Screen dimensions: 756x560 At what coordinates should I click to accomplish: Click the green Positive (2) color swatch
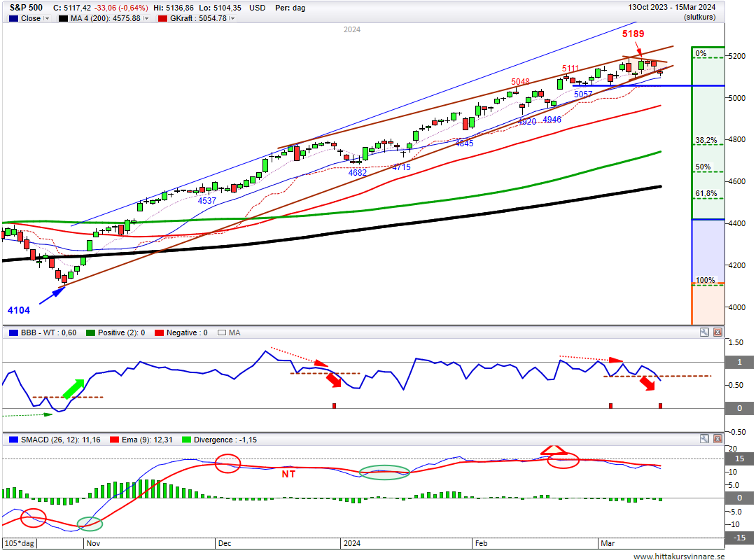click(90, 332)
